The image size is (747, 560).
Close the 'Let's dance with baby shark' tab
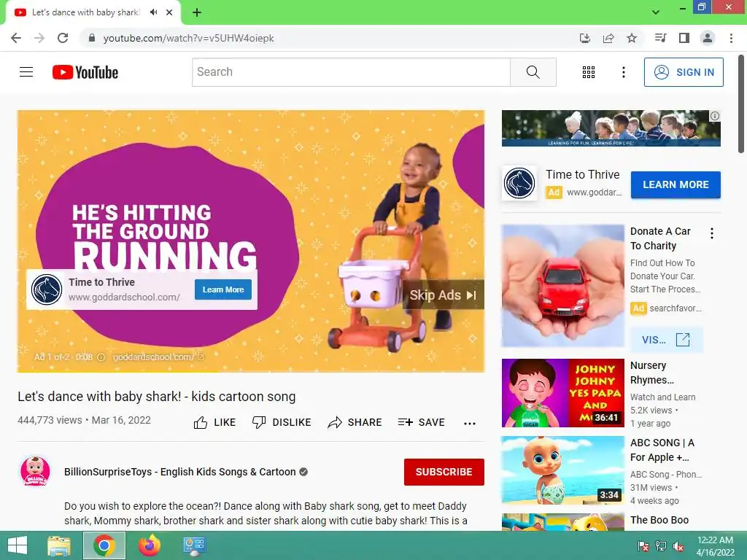169,12
